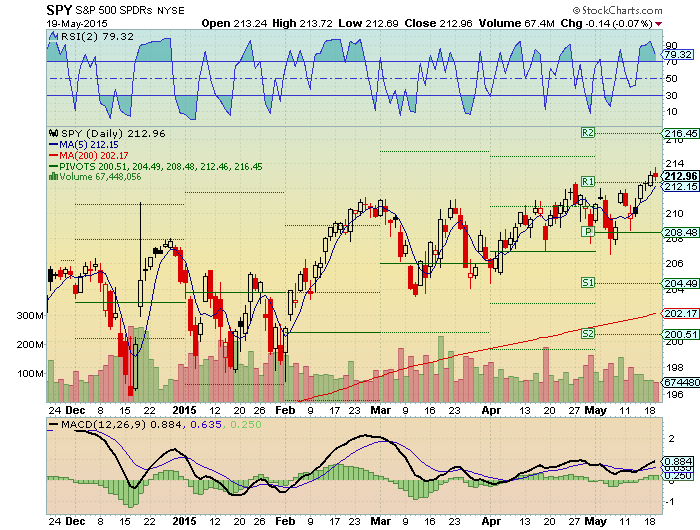Image resolution: width=700 pixels, height=530 pixels.
Task: Click the 200.51 pivot price tag
Action: [681, 334]
